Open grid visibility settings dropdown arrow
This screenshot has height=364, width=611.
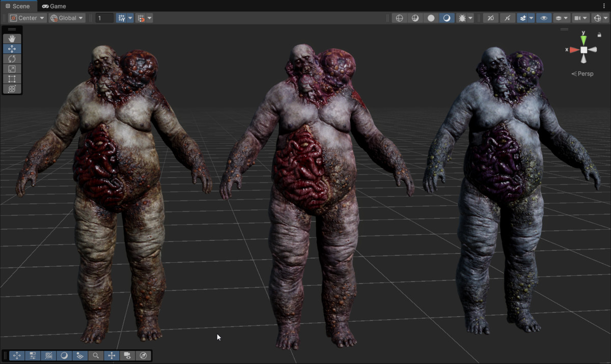click(x=130, y=18)
